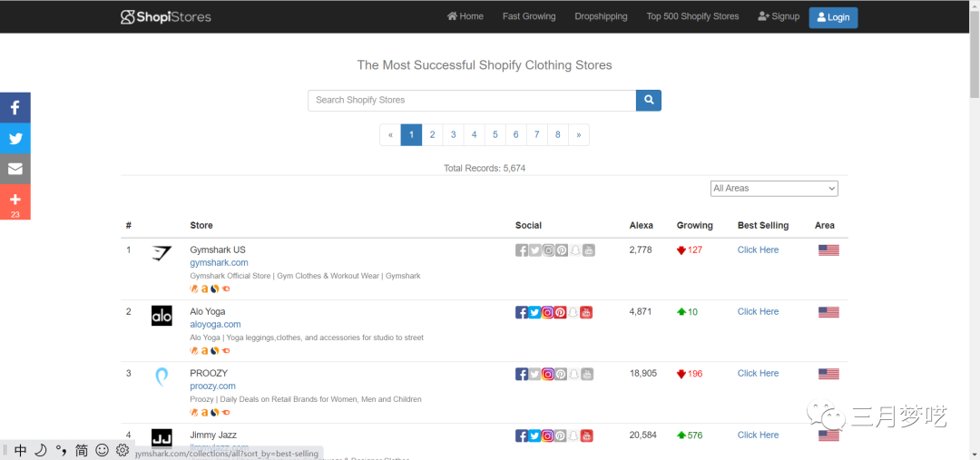Share page via left Facebook button

point(15,108)
